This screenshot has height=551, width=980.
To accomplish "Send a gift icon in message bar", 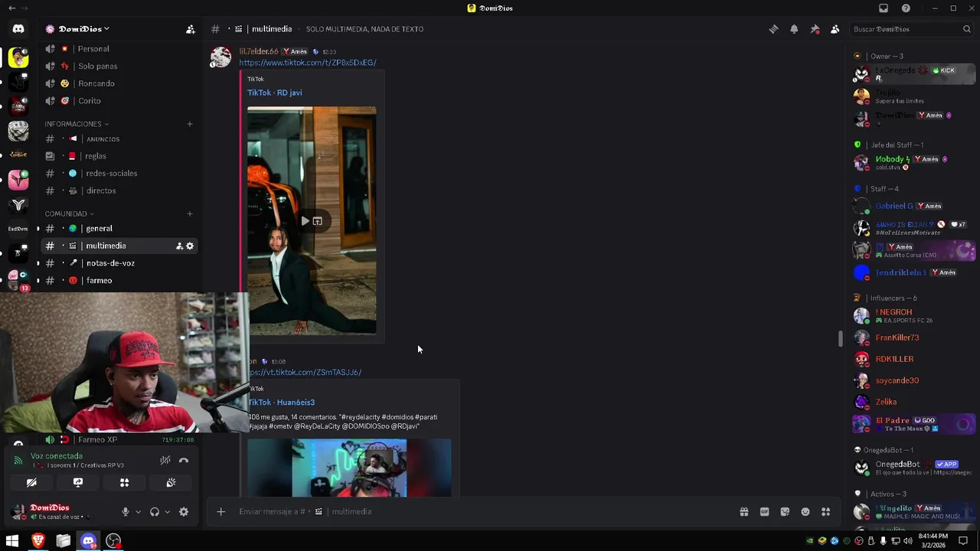I will [x=743, y=512].
